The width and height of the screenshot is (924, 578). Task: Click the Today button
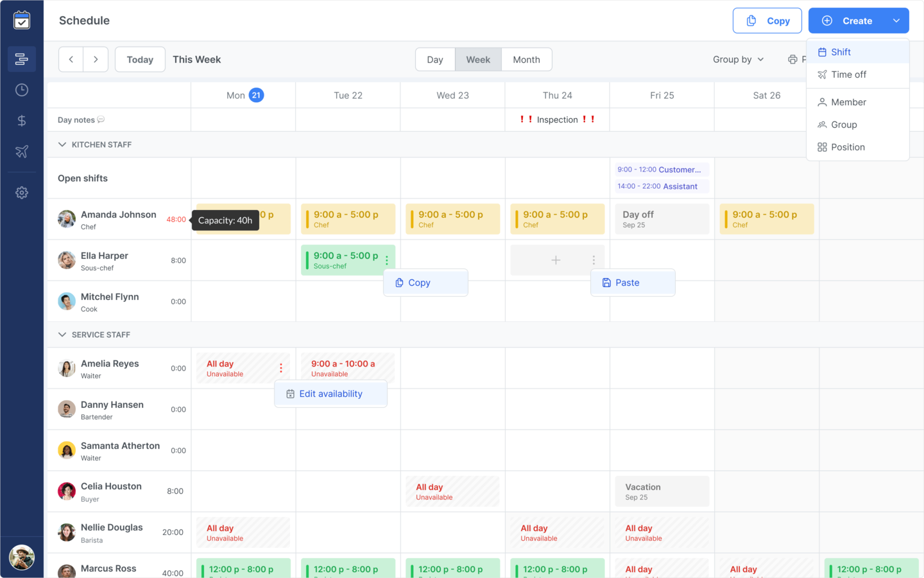(140, 60)
